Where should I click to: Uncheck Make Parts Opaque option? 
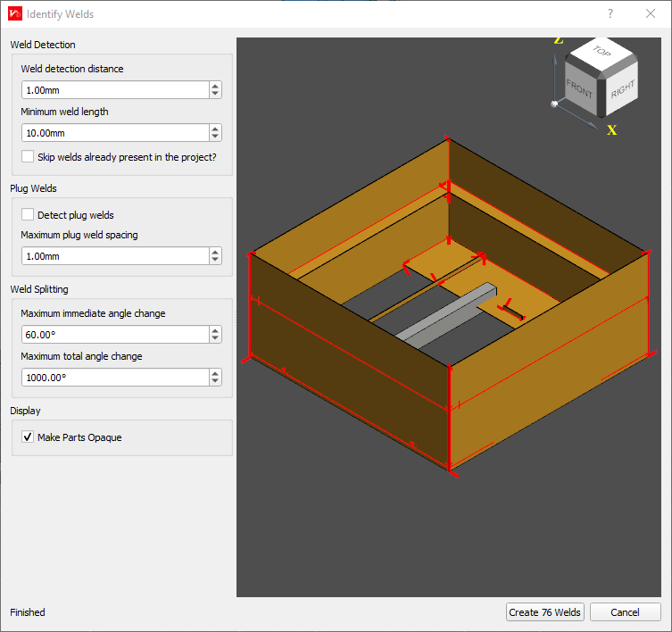tap(28, 437)
